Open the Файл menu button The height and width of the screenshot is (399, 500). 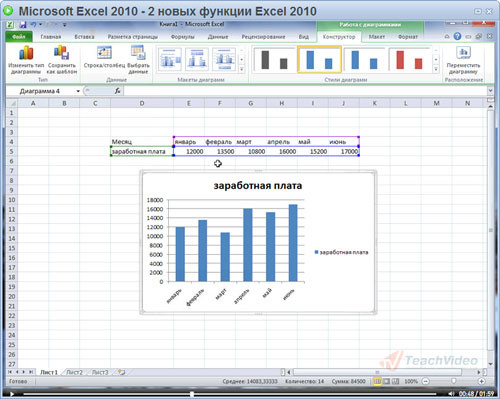click(19, 37)
